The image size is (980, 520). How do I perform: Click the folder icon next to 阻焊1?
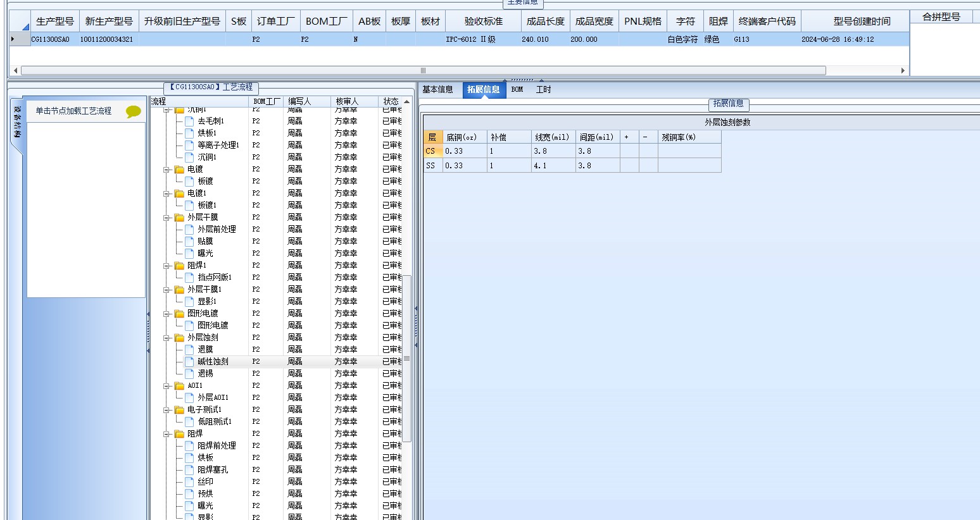click(179, 266)
